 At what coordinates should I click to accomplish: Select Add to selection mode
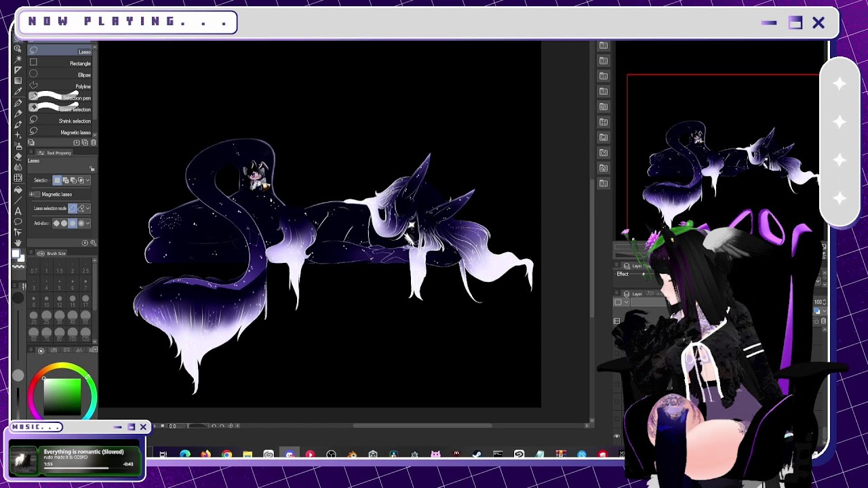(66, 180)
